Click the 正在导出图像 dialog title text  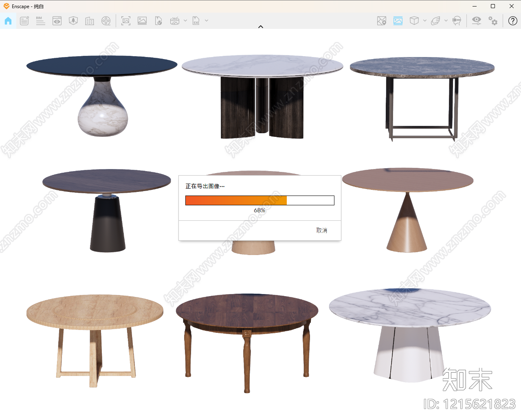(x=205, y=186)
